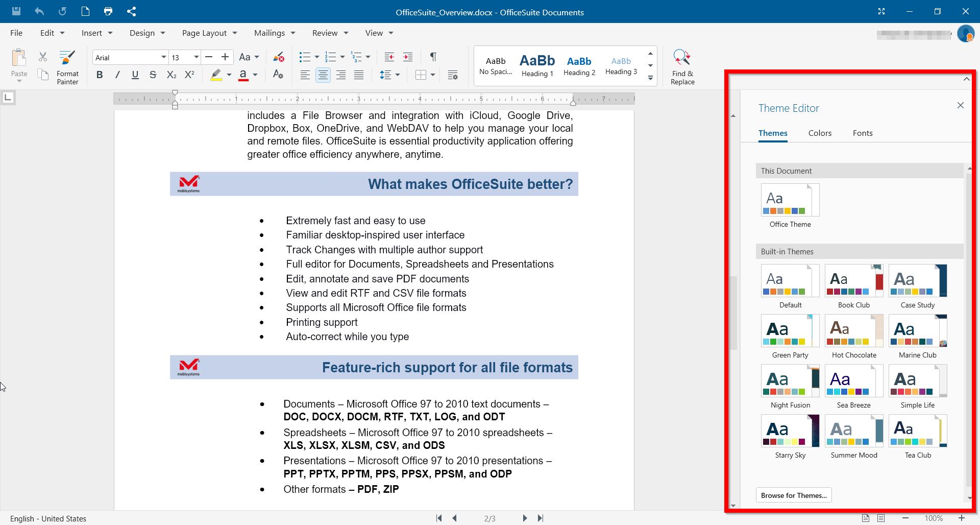Click English - United States language
The width and height of the screenshot is (980, 525).
pos(48,518)
